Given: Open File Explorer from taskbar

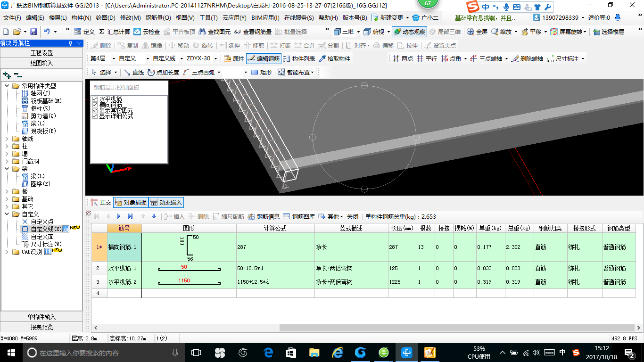Looking at the screenshot, I should pos(314,353).
